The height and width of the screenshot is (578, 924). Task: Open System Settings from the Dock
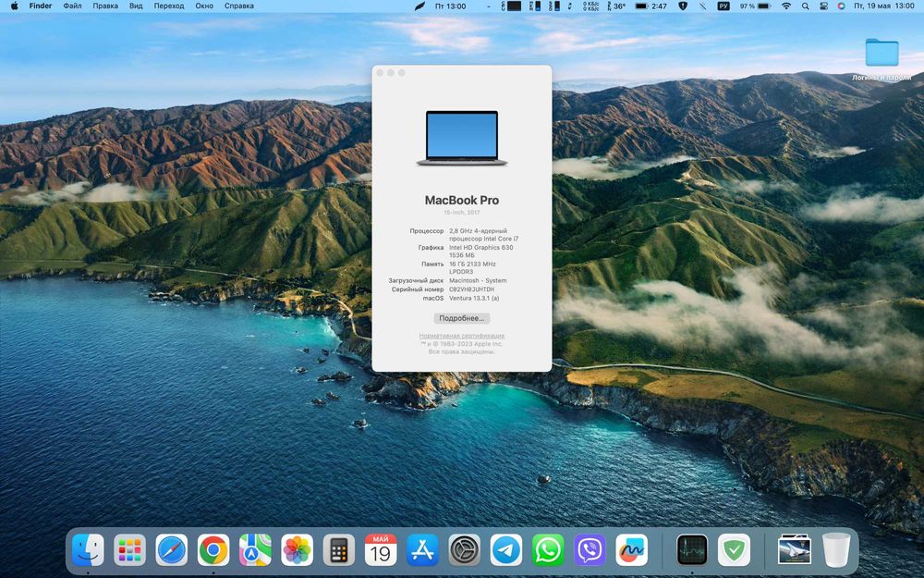465,550
